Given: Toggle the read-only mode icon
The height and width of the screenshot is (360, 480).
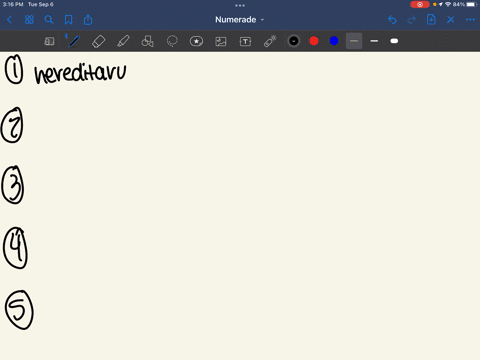Looking at the screenshot, I should tap(49, 41).
